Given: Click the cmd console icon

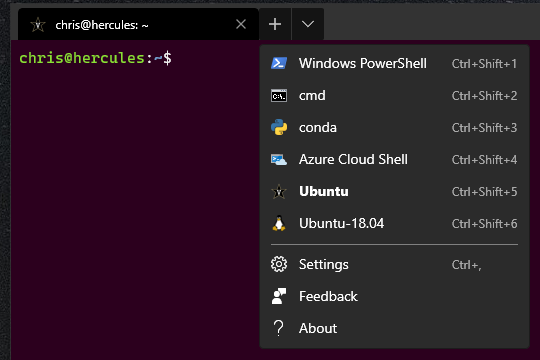Looking at the screenshot, I should click(x=279, y=96).
